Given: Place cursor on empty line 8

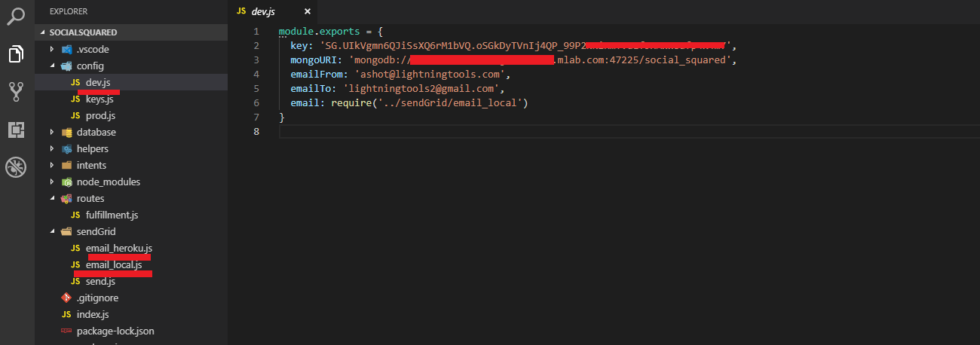Looking at the screenshot, I should 452,132.
